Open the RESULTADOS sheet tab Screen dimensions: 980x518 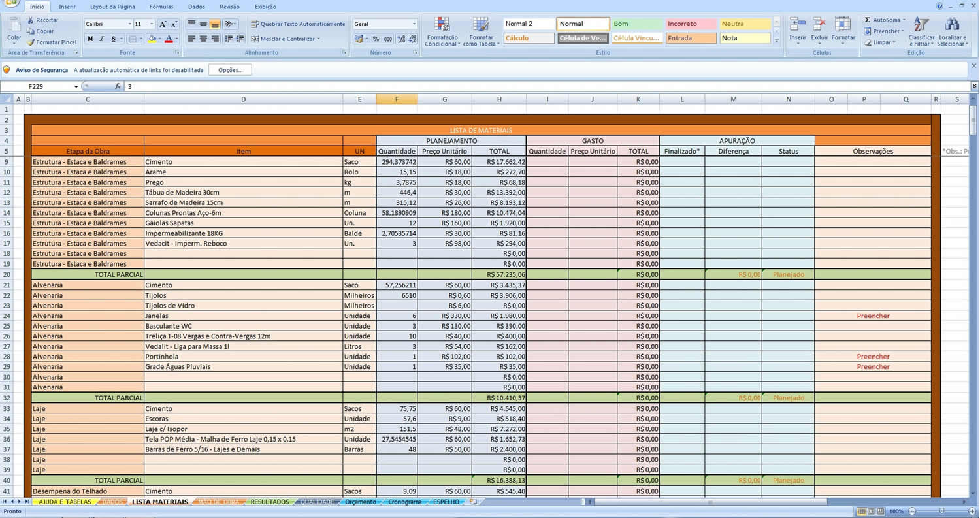point(269,502)
